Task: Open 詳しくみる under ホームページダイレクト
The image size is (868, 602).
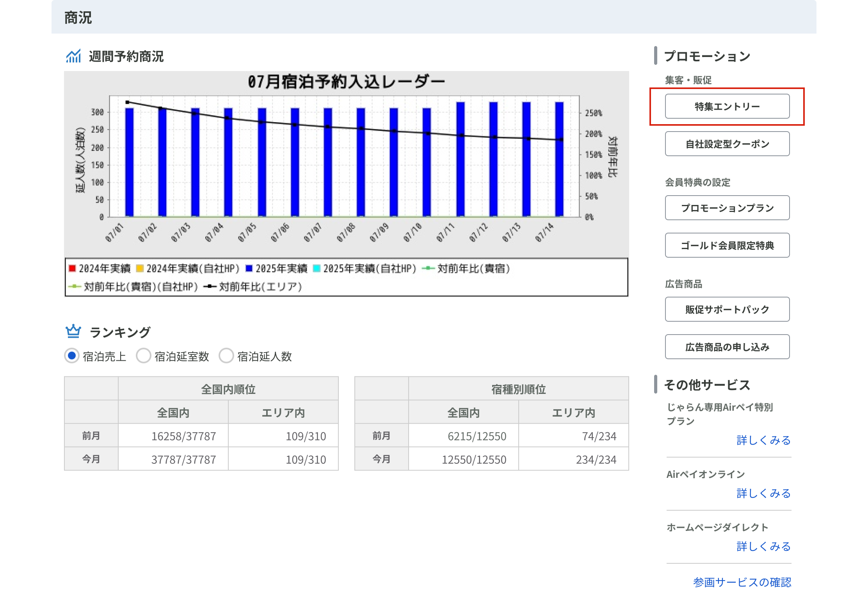Action: [x=763, y=546]
